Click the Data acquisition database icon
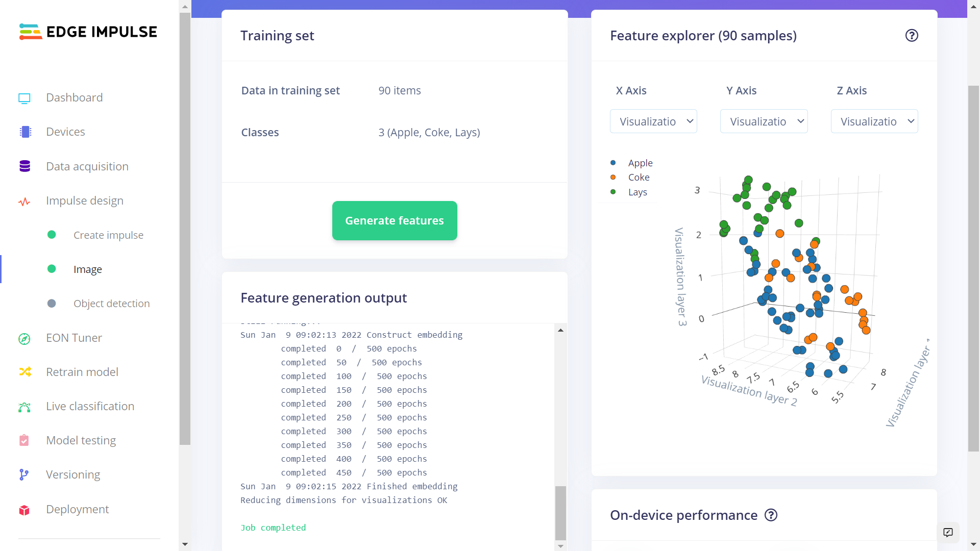 tap(24, 166)
